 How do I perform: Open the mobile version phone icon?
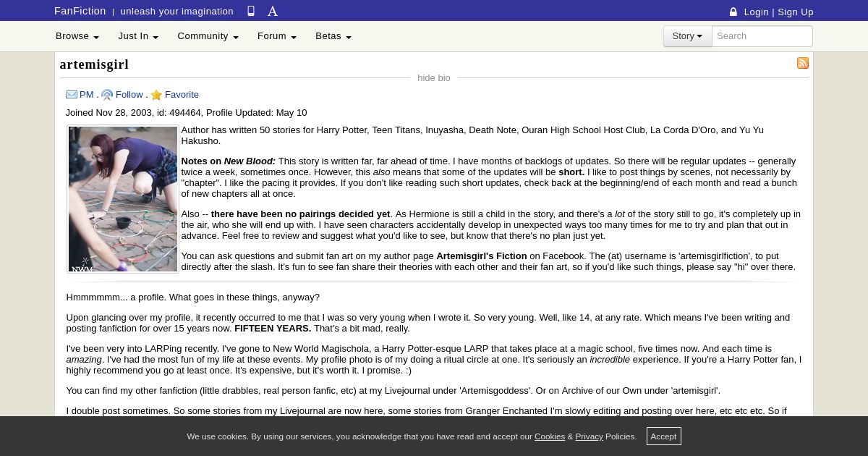point(251,11)
